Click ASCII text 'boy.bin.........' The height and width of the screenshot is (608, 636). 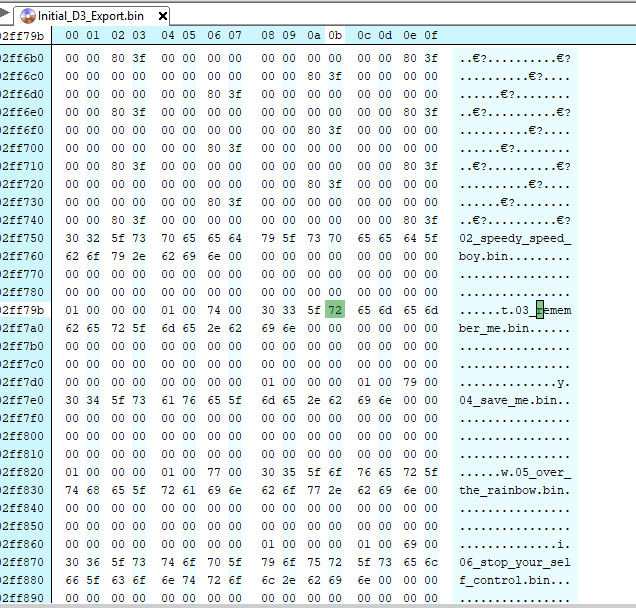tap(515, 256)
